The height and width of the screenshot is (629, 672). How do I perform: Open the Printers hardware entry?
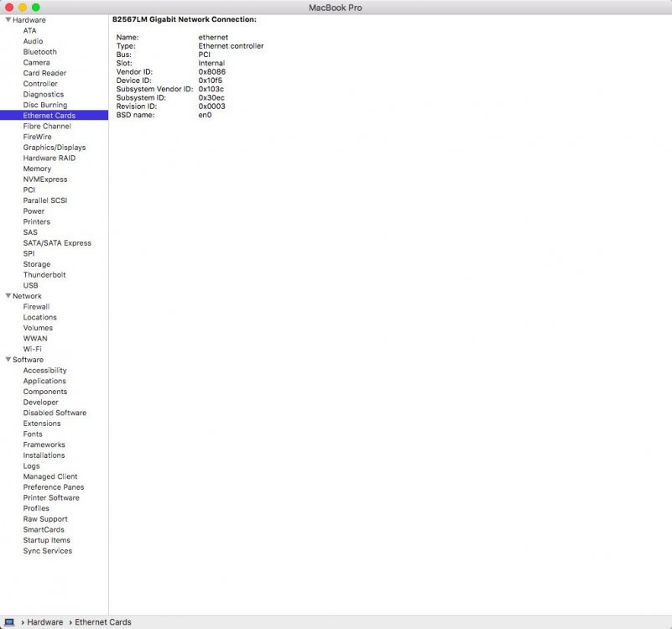36,221
